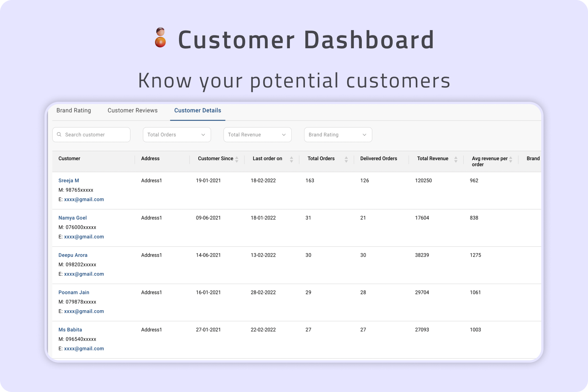Sort by Customer Since column arrows
The width and height of the screenshot is (588, 392).
pyautogui.click(x=237, y=159)
